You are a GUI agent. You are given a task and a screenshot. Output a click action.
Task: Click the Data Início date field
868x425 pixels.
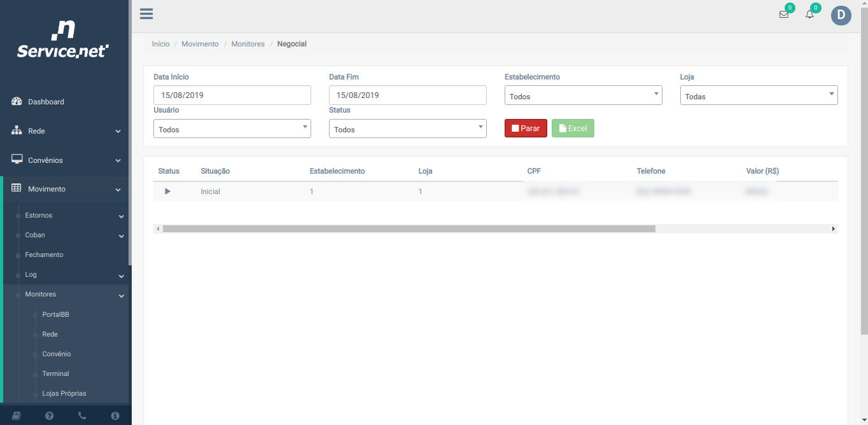pyautogui.click(x=232, y=95)
